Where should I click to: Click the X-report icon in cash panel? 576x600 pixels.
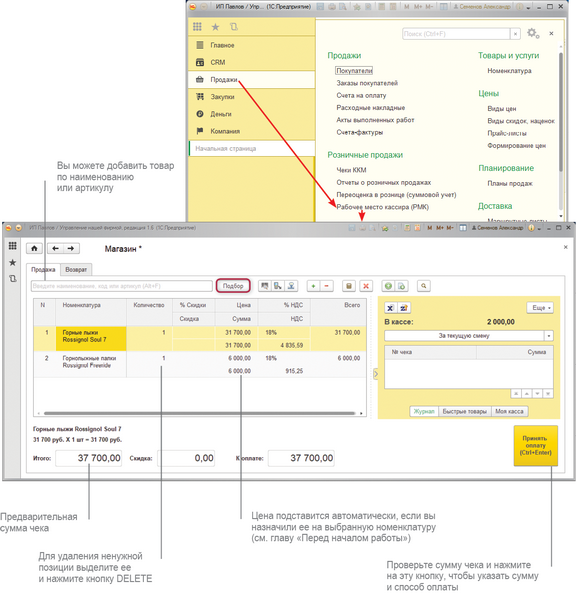[390, 308]
